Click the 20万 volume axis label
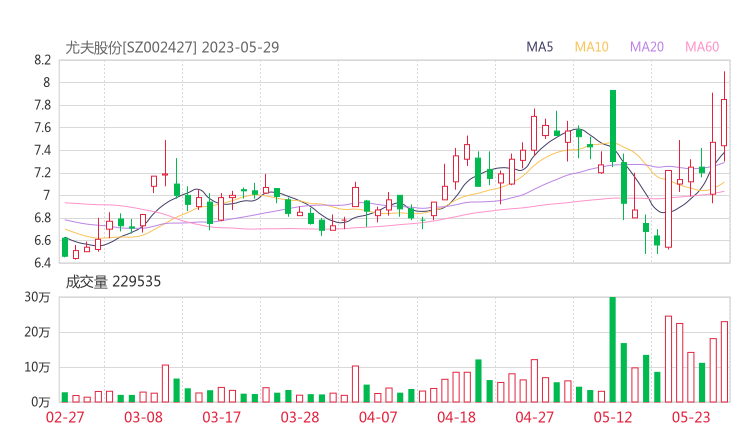This screenshot has width=740, height=440. pyautogui.click(x=37, y=332)
